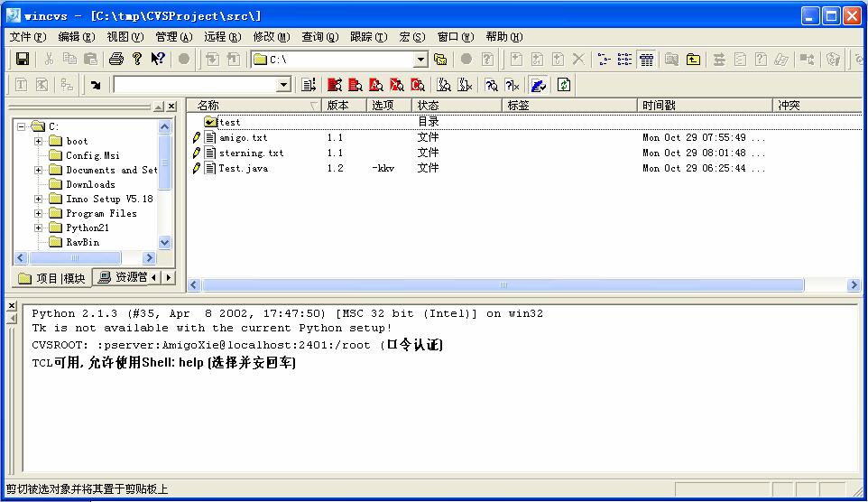Sort by the 版本 column header
The width and height of the screenshot is (868, 502).
[x=344, y=106]
